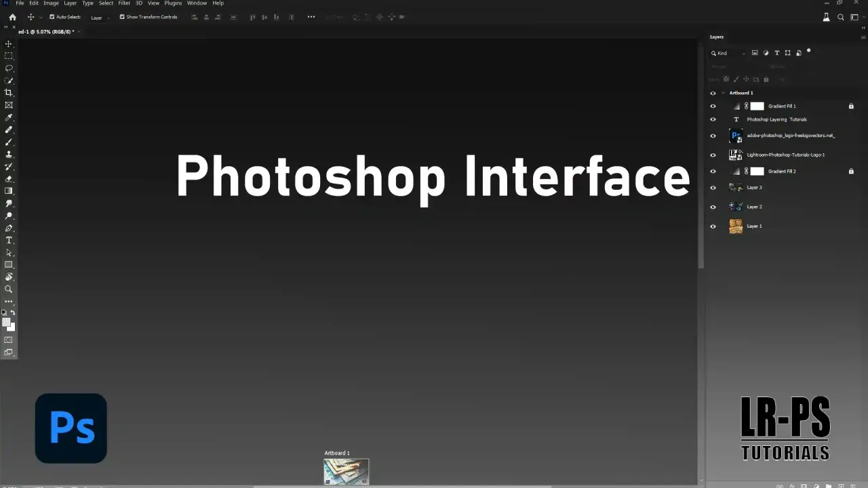Turn layer filtering on or off
Image resolution: width=868 pixels, height=488 pixels.
(x=808, y=51)
